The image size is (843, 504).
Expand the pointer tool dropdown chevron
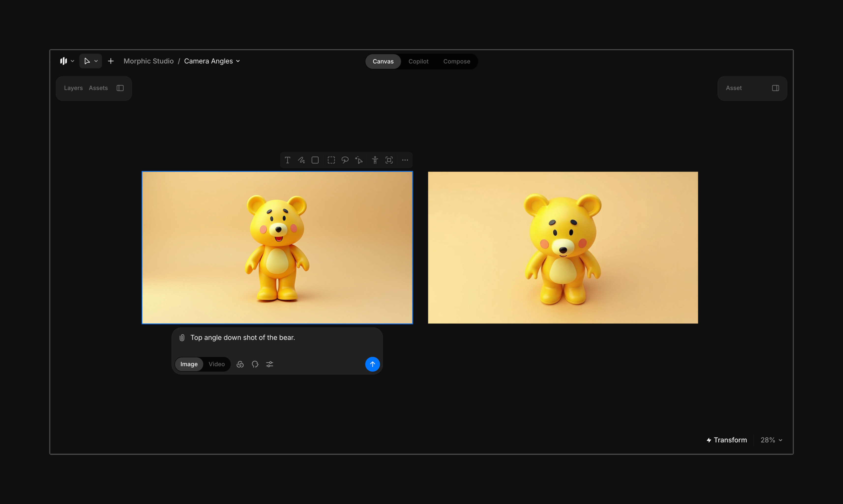click(x=96, y=61)
